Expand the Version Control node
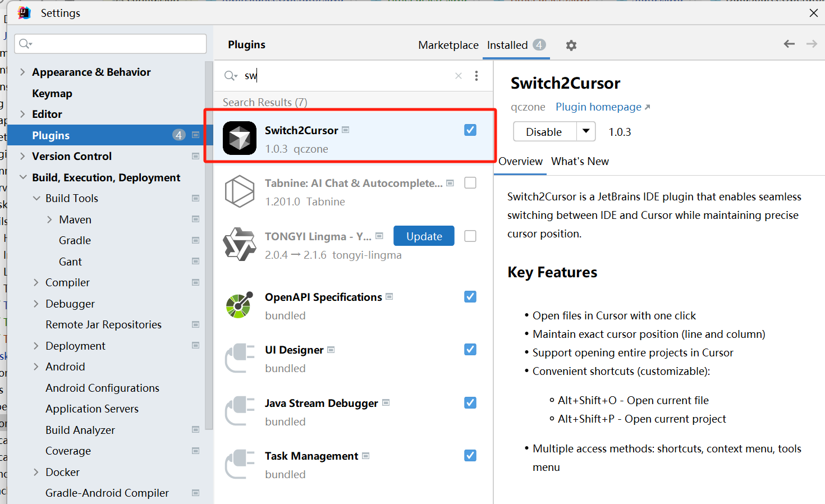Image resolution: width=825 pixels, height=504 pixels. click(x=22, y=156)
